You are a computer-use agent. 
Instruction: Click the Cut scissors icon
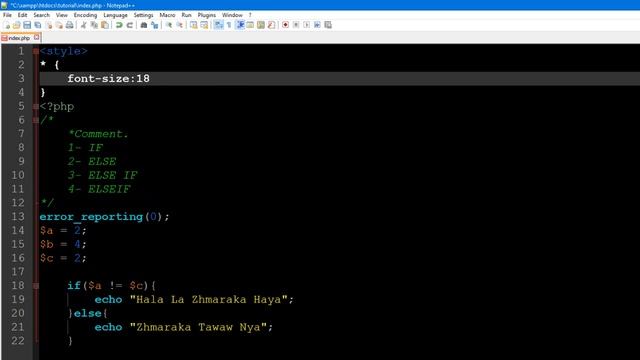click(83, 25)
